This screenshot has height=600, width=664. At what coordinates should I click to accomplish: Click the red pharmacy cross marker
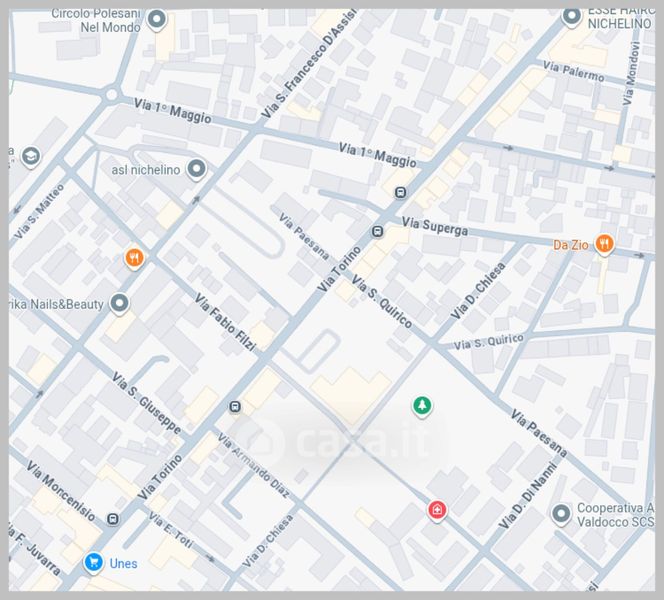point(437,511)
